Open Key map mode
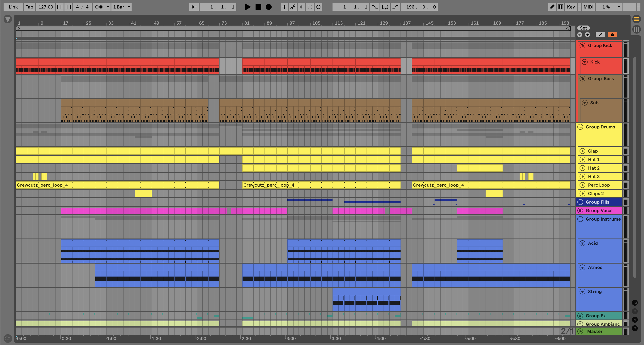 point(571,7)
